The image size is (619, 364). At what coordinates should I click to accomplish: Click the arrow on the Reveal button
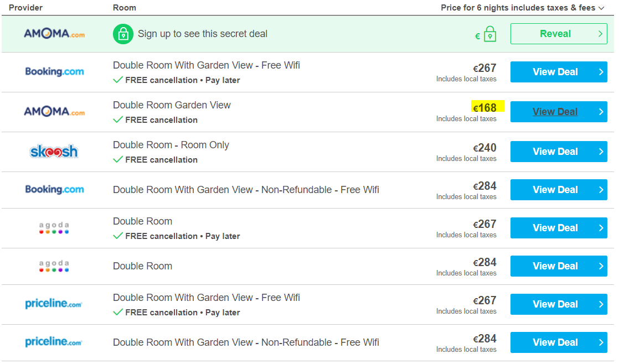click(x=600, y=34)
